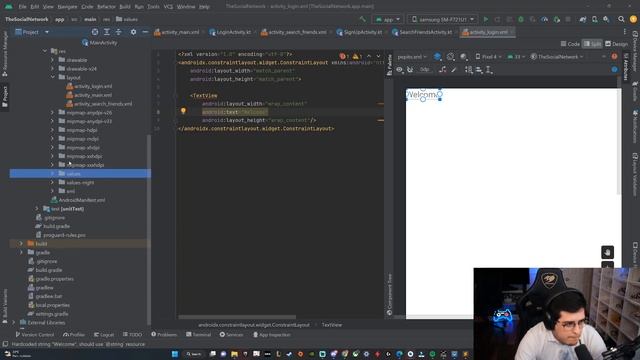
Task: Expand the build folder
Action: 21,243
